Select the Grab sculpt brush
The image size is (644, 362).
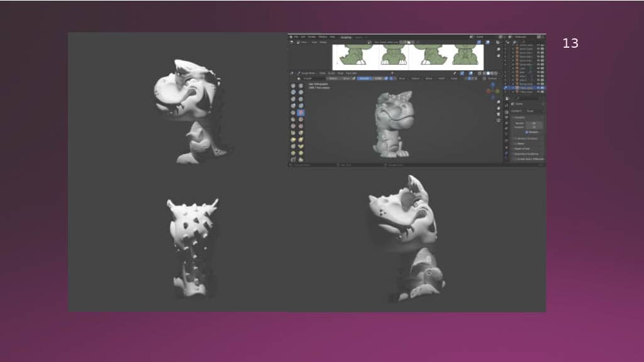coord(301,133)
